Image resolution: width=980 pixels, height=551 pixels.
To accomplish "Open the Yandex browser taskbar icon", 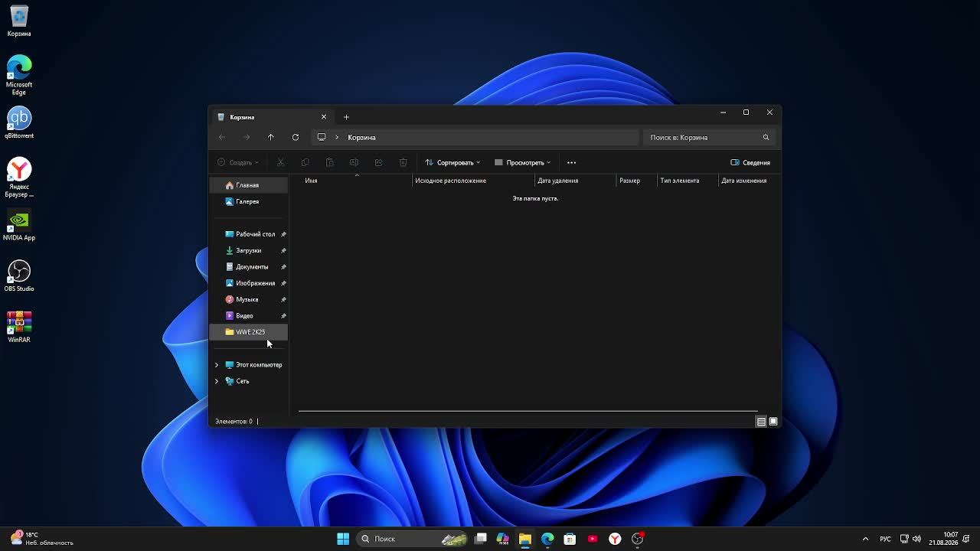I will click(x=615, y=539).
